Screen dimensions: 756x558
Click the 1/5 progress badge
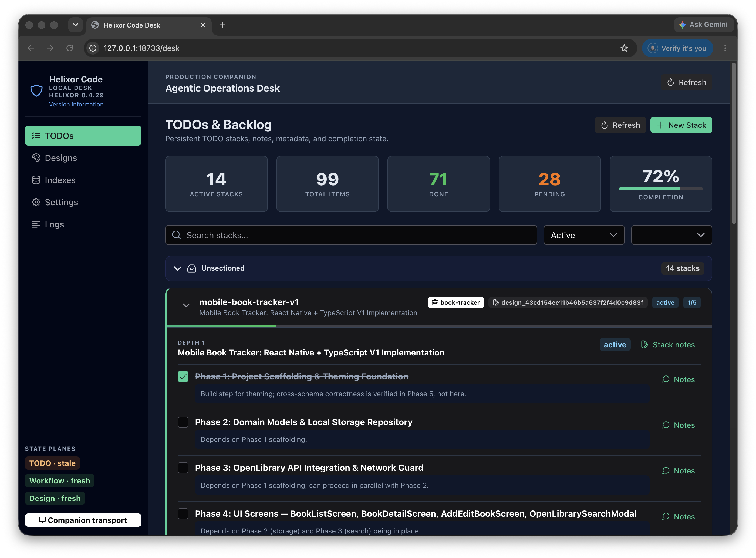692,303
